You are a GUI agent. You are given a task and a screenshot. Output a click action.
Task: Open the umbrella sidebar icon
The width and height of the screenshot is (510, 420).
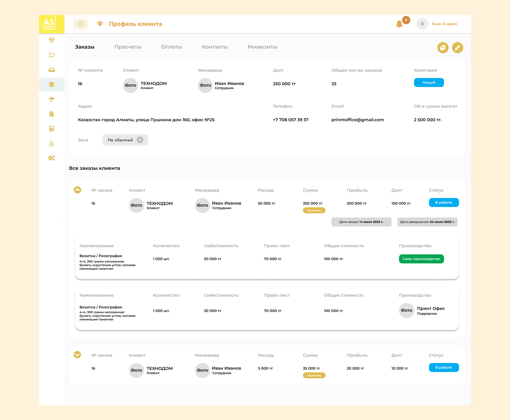coord(52,99)
